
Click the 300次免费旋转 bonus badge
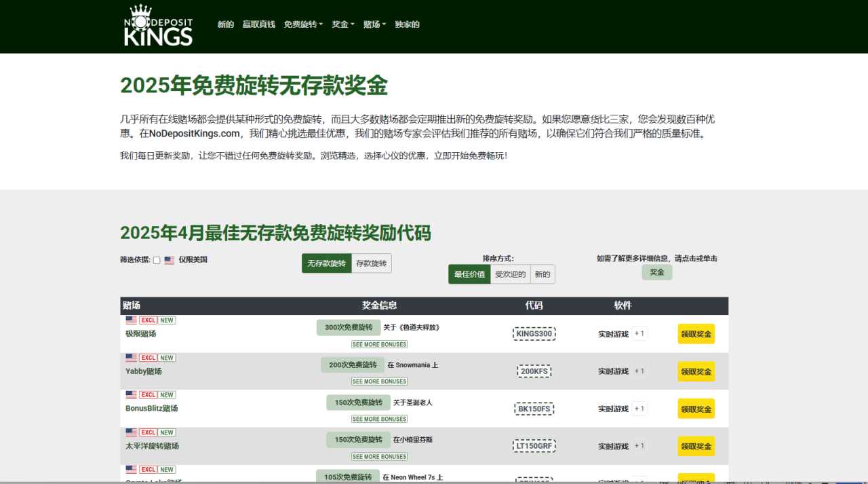[349, 327]
